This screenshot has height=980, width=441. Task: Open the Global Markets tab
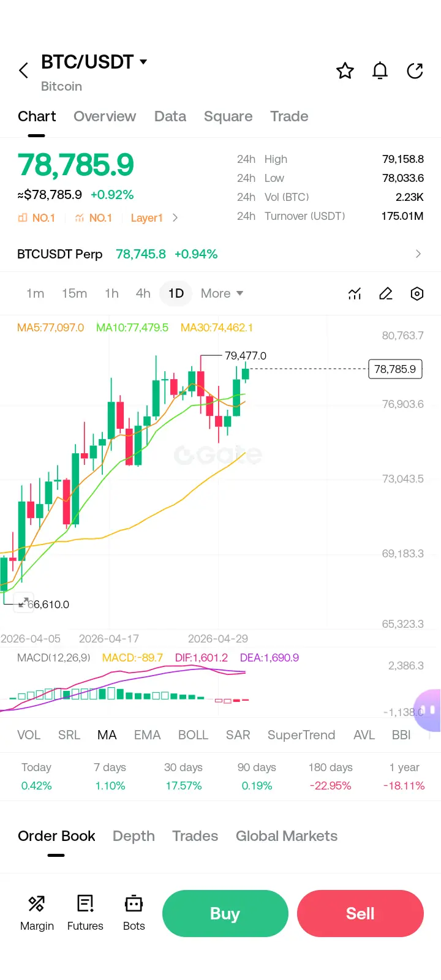287,836
